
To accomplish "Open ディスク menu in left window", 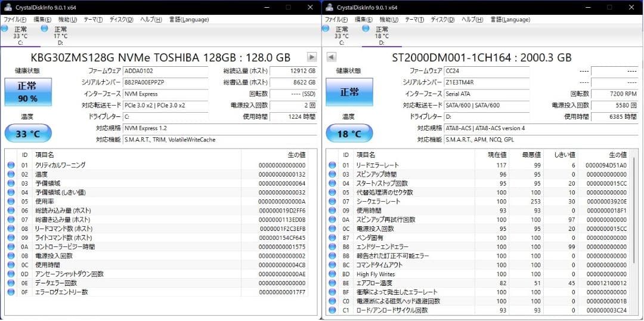I will point(121,19).
